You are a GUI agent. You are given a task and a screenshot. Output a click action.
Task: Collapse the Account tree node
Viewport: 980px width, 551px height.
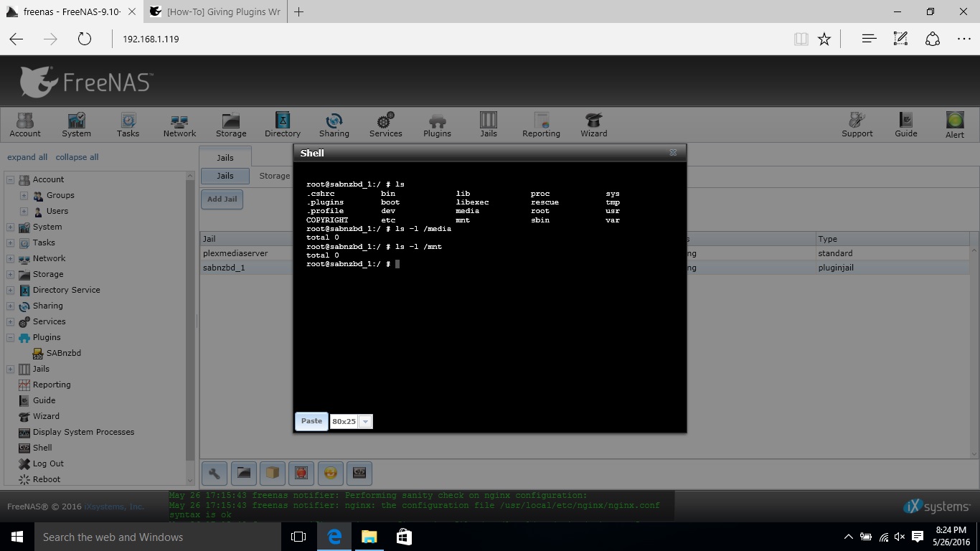pos(11,179)
